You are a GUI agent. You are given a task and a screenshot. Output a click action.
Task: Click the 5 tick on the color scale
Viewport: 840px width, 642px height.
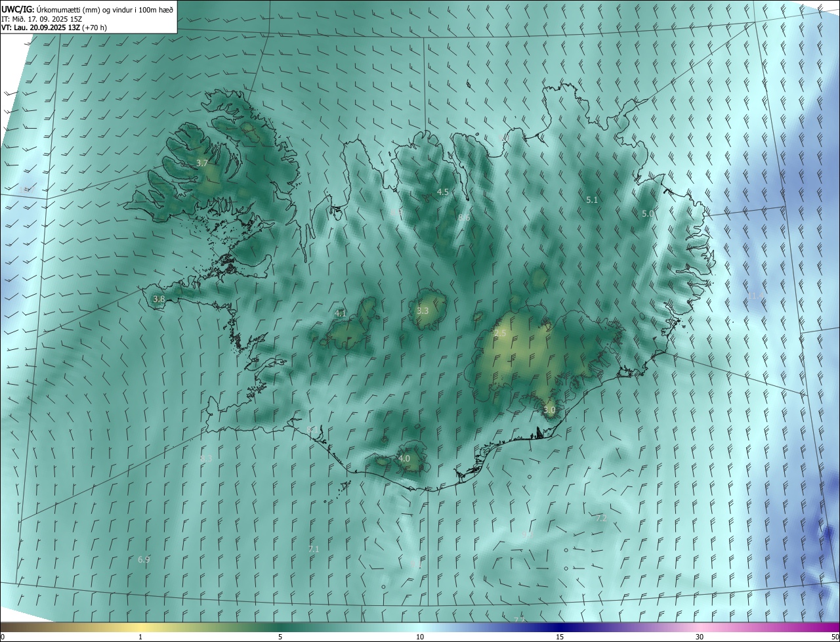click(280, 637)
